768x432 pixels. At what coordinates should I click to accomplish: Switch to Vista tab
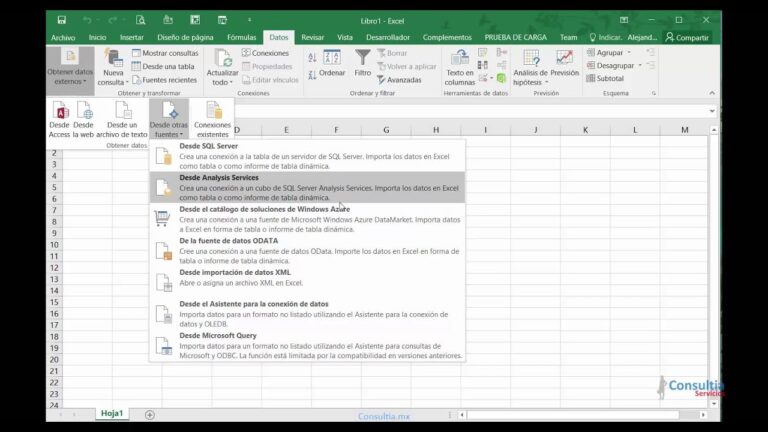[345, 37]
